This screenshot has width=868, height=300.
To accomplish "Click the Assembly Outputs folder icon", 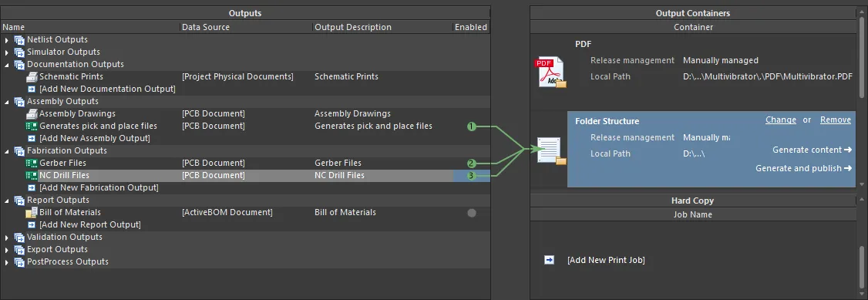I will (19, 101).
